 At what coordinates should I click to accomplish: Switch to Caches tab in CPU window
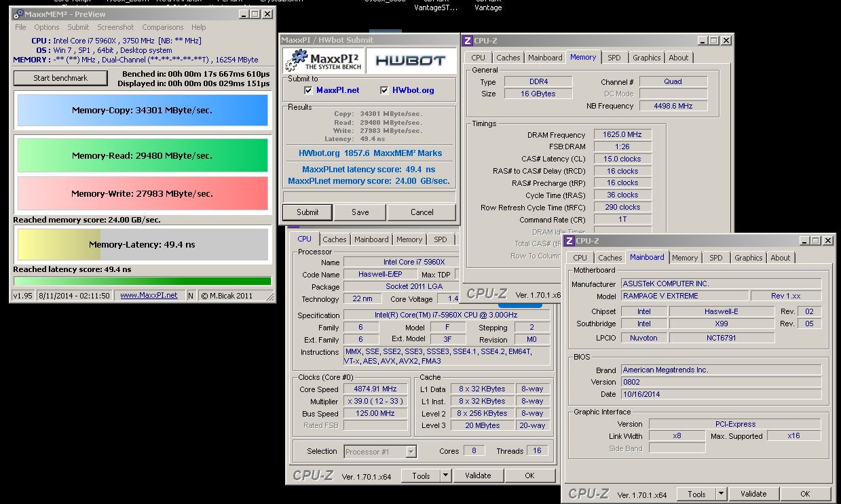tap(335, 239)
